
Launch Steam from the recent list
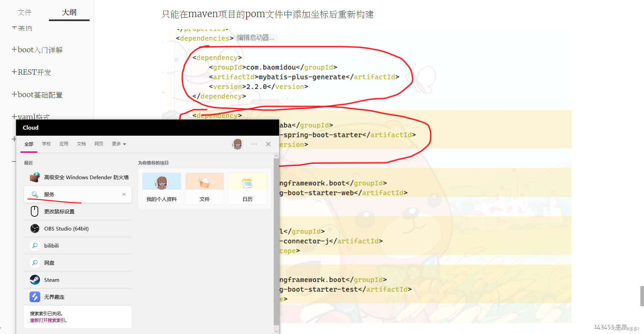click(x=51, y=280)
